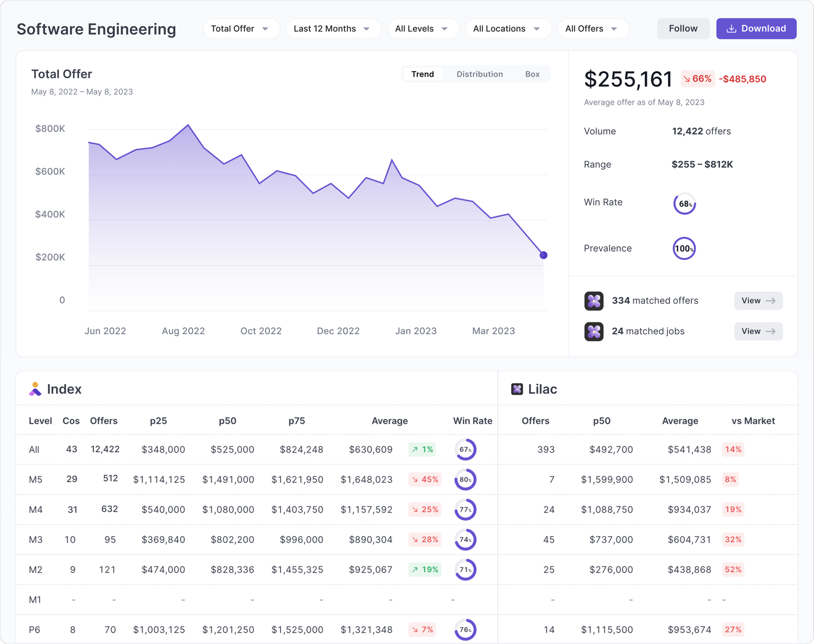Switch back to the Trend tab
Screen dimensions: 814x644
[422, 74]
